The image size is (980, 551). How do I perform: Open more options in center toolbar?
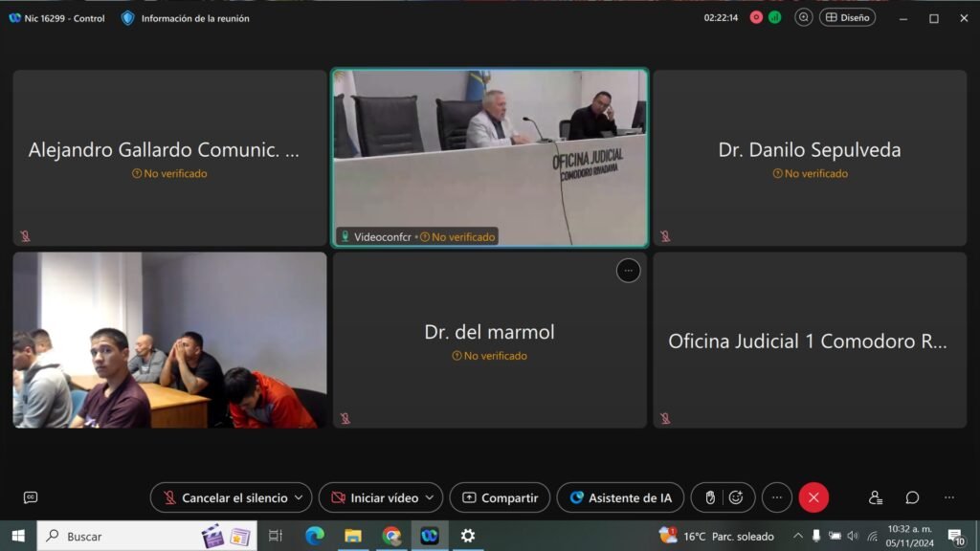[x=776, y=497]
